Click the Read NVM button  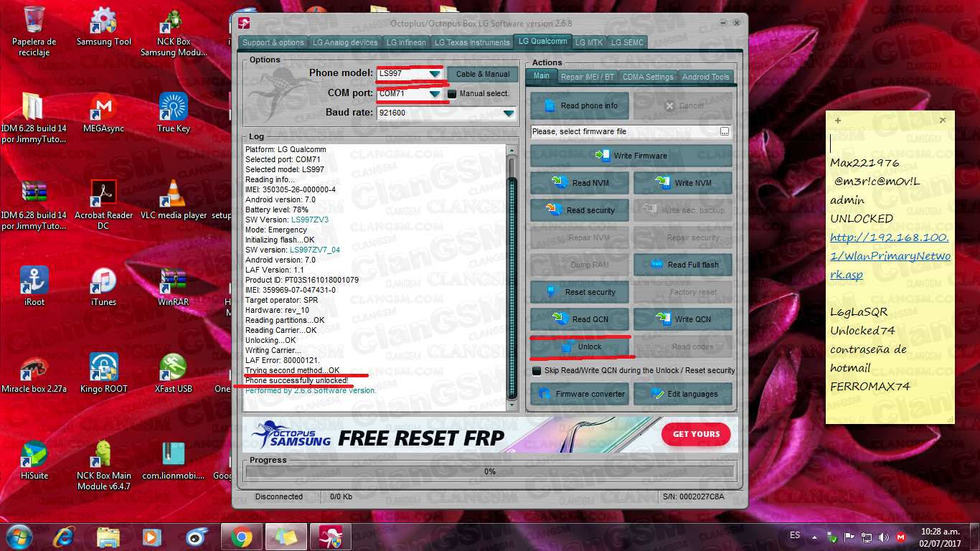click(580, 183)
